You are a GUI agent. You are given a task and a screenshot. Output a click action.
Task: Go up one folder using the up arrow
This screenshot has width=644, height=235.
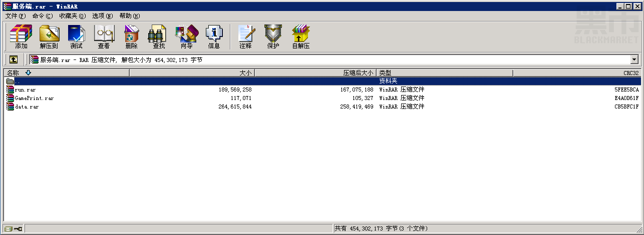coord(14,59)
